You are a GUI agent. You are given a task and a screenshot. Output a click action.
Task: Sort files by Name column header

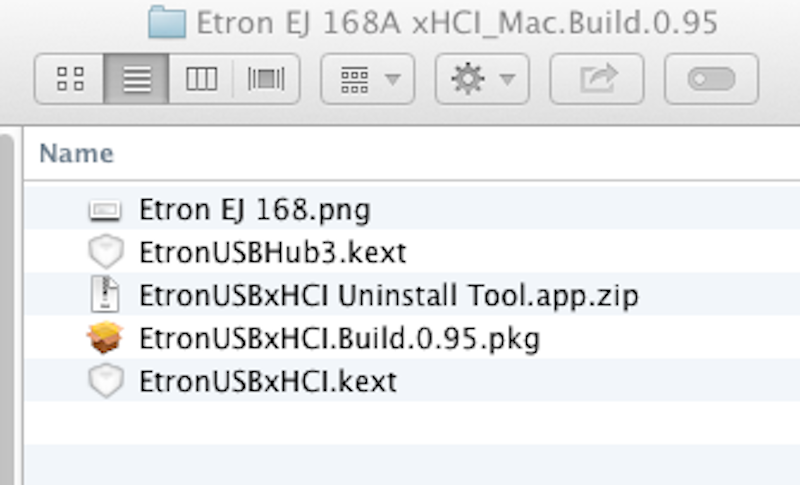pyautogui.click(x=76, y=154)
